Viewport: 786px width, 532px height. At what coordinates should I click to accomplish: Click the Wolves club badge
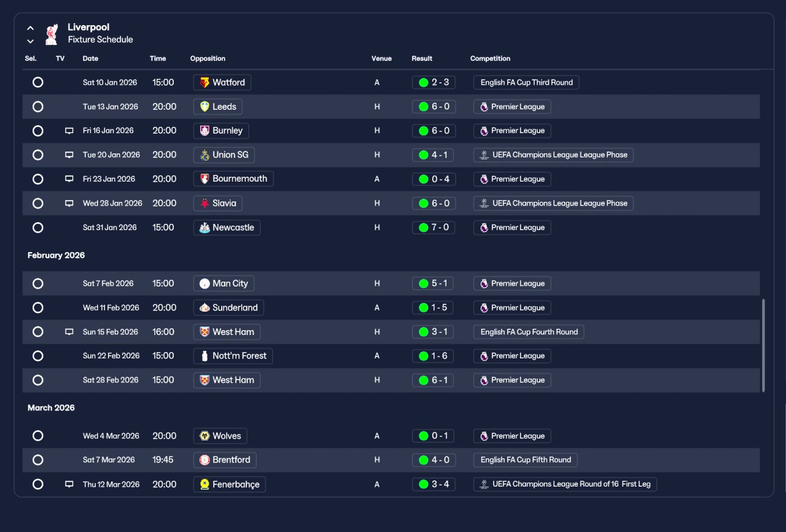coord(204,436)
